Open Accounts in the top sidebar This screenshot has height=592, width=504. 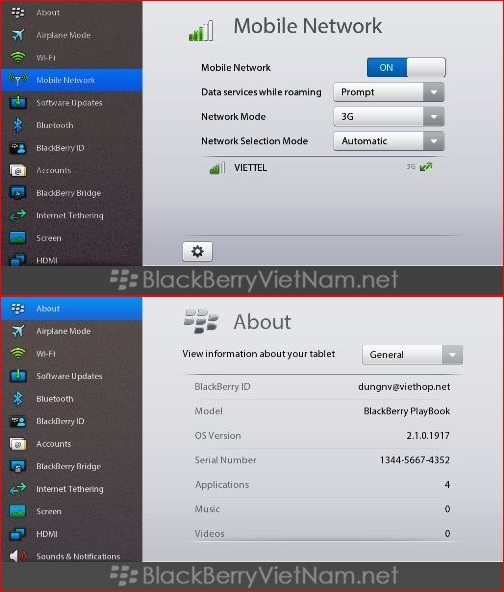click(72, 170)
